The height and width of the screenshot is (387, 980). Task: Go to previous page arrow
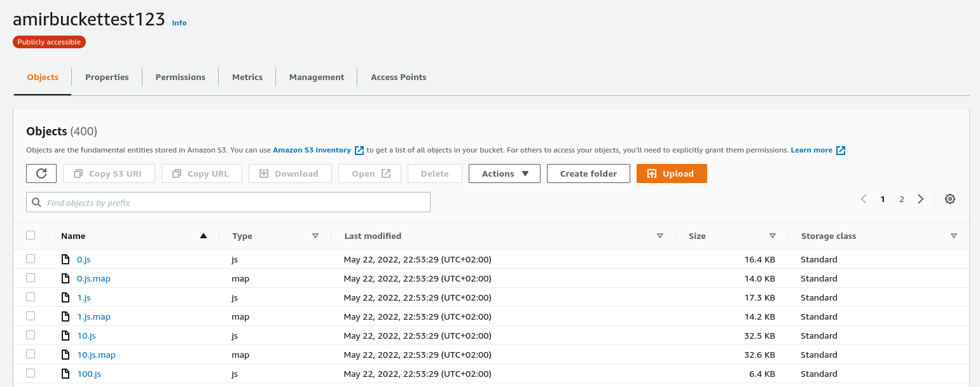864,199
